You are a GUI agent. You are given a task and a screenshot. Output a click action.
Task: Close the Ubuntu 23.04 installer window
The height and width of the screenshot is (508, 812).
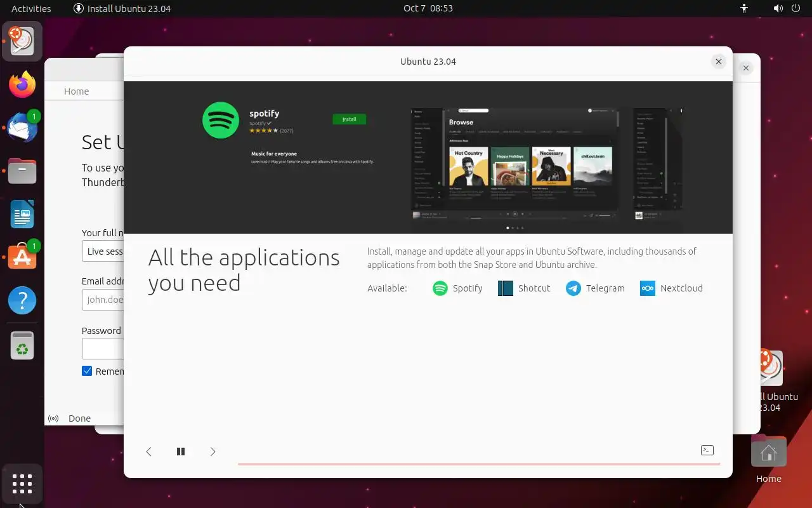[x=719, y=62]
